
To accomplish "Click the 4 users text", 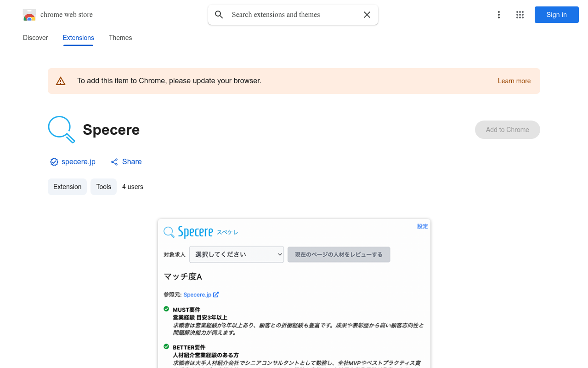I will 133,187.
